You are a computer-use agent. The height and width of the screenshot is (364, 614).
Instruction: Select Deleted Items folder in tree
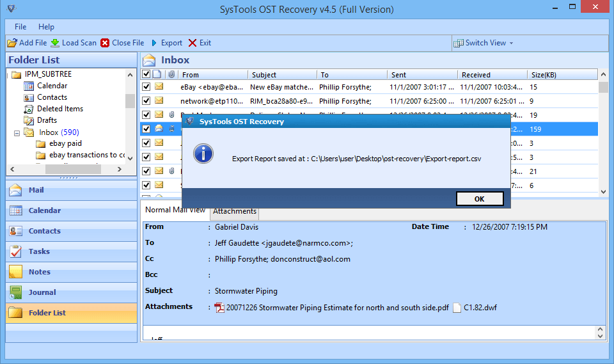[x=60, y=109]
